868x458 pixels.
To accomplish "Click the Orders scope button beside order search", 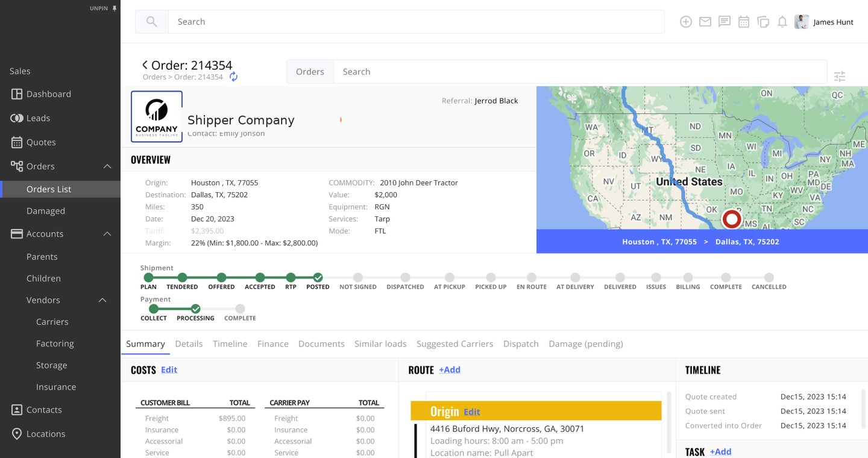I will (x=310, y=72).
